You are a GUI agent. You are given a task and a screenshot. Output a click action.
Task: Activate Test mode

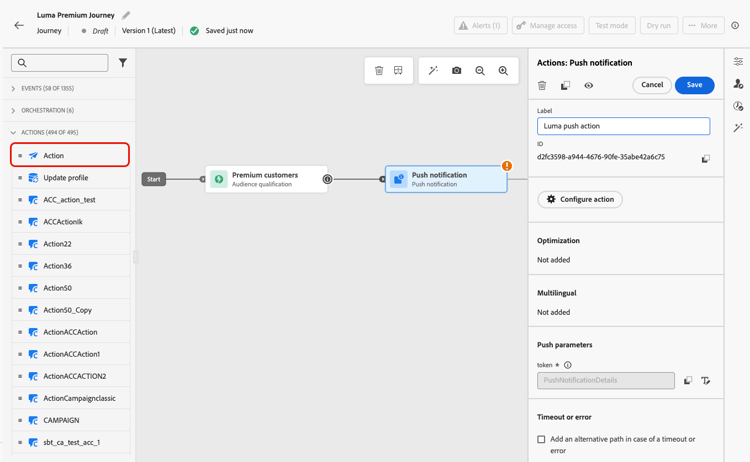point(612,25)
